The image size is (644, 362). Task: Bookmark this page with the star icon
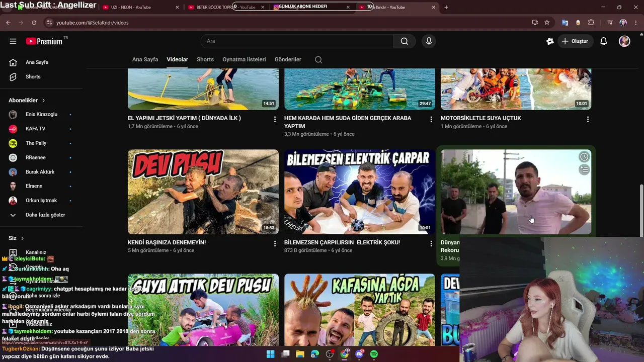[547, 23]
